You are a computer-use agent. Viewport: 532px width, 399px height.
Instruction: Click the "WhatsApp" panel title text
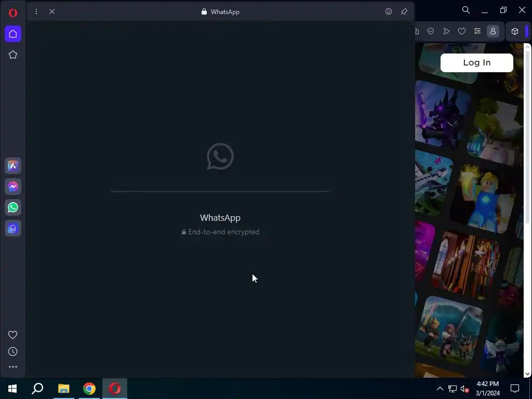click(x=225, y=12)
